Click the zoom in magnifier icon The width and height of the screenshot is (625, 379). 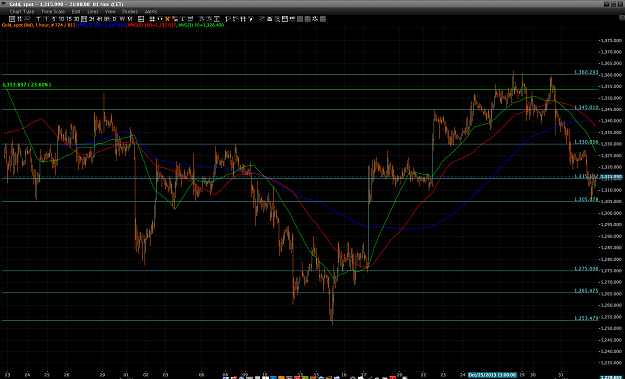201,19
